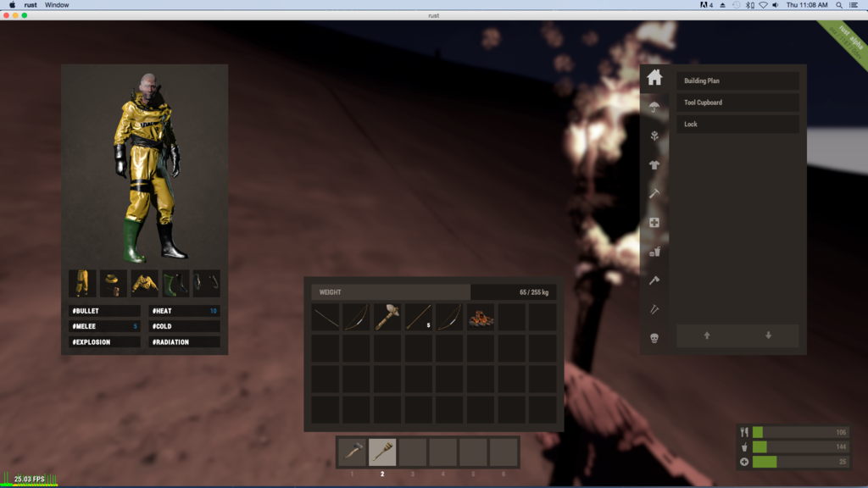Open the ammunition crafting category
868x488 pixels.
point(654,309)
